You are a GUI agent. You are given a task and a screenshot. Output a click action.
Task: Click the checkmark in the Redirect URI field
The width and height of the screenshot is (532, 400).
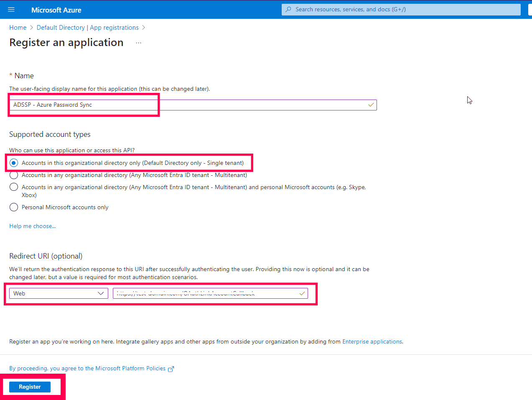pos(302,293)
